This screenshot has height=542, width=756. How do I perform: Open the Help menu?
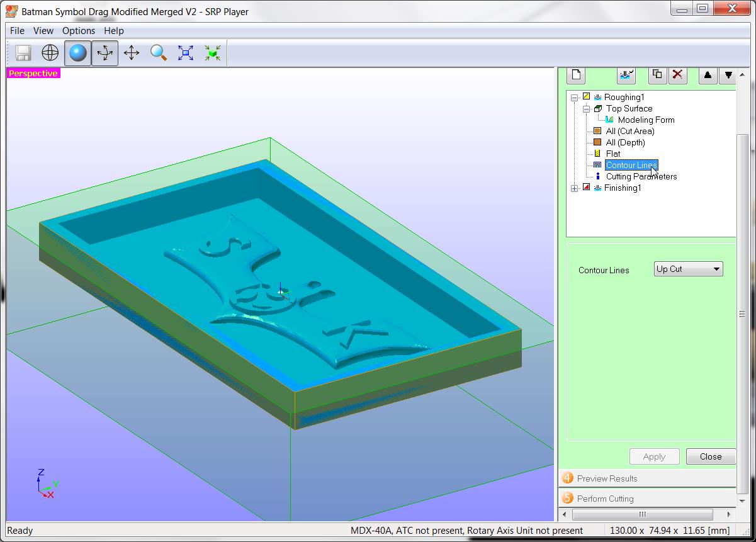[x=114, y=30]
